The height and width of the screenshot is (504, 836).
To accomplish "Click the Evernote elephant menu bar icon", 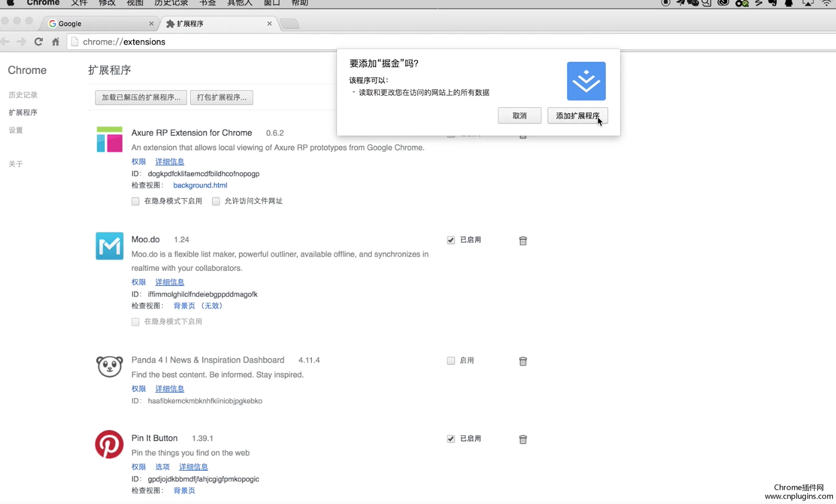I will click(x=773, y=3).
